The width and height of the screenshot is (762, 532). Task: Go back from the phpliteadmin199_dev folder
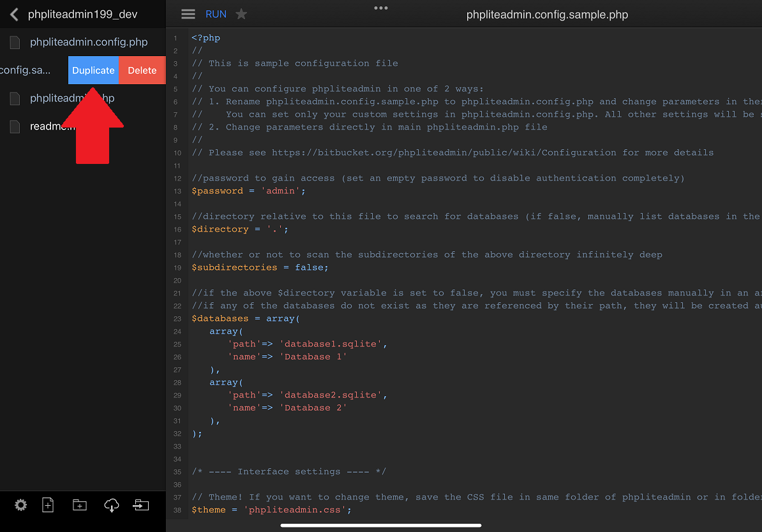(x=14, y=14)
